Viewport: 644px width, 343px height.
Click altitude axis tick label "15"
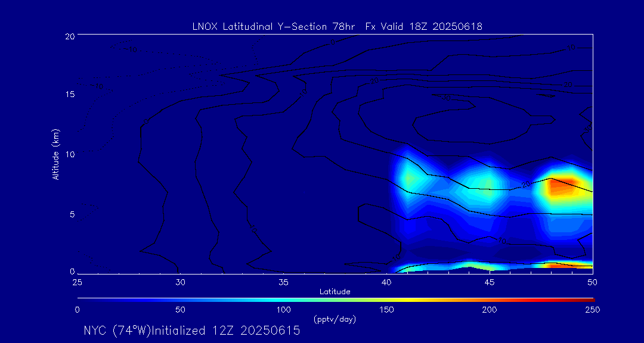(x=69, y=94)
